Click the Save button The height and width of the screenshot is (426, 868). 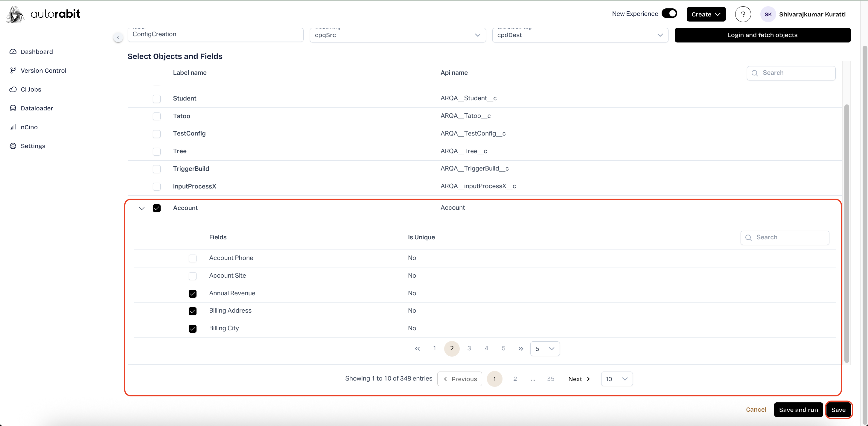point(838,410)
